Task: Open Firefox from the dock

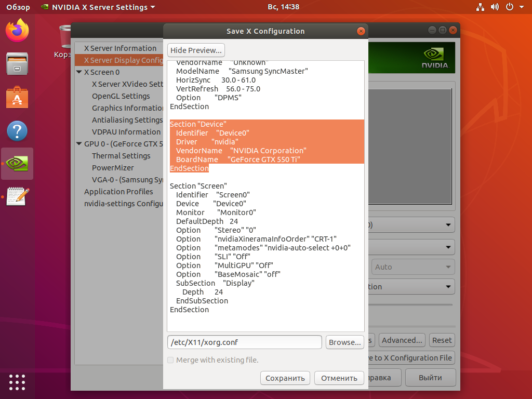Action: point(17,31)
